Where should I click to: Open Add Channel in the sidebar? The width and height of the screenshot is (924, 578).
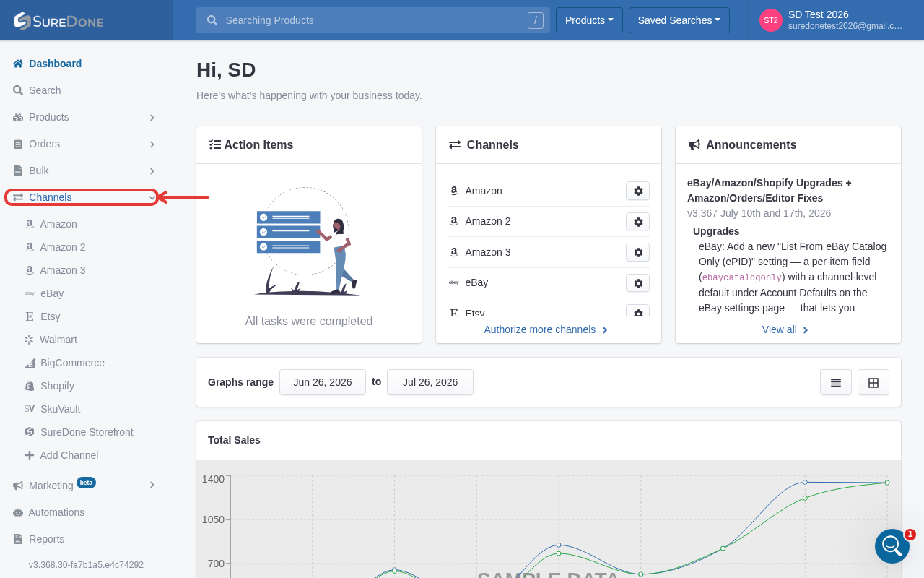[x=69, y=455]
